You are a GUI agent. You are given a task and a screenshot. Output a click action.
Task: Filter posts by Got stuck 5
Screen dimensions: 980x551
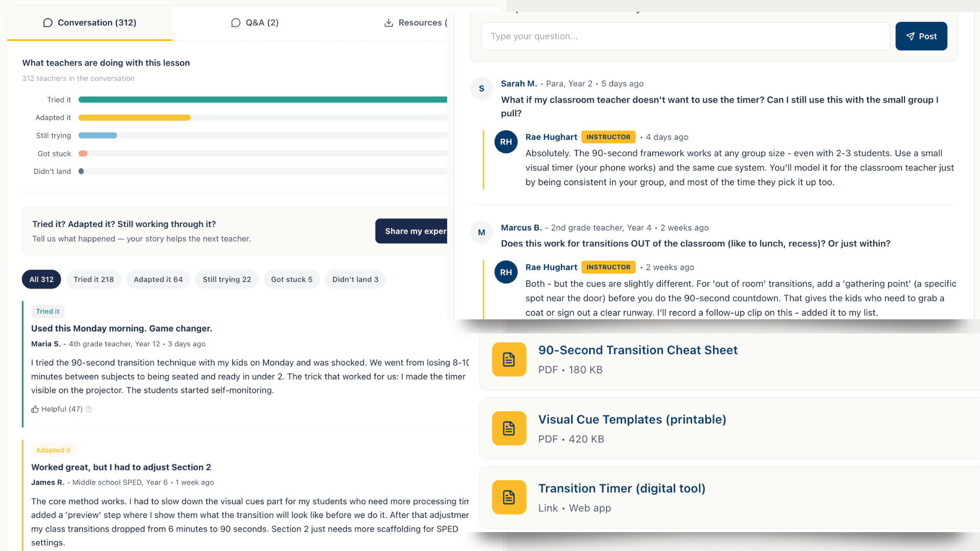291,280
